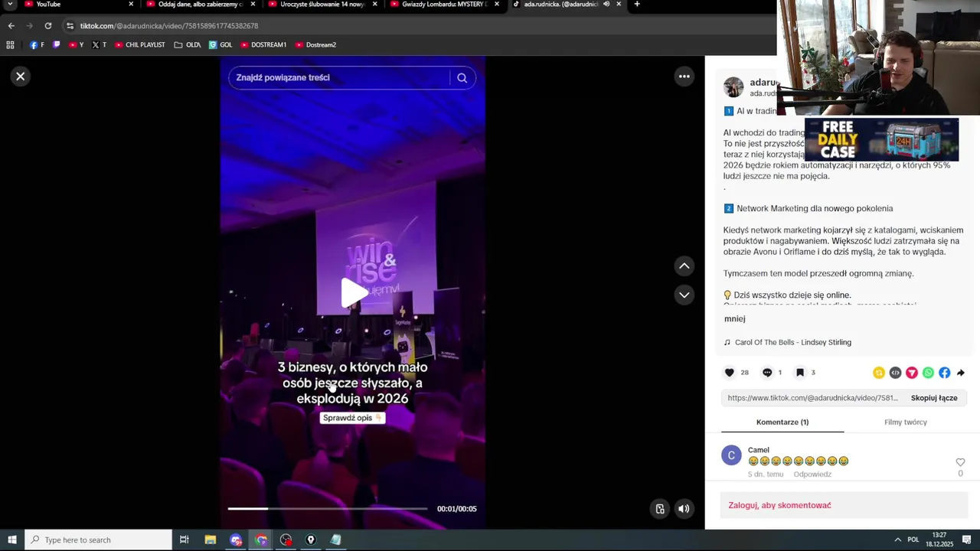
Task: Open the 'DOSTREAM1' bookmark
Action: tap(263, 45)
